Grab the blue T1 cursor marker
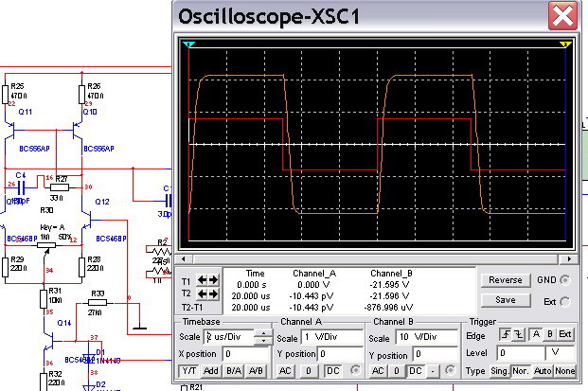This screenshot has width=588, height=391. click(187, 44)
